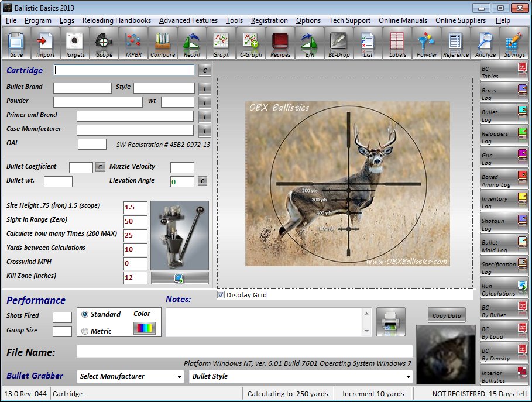Click the Powder toolbar icon
532x402 pixels.
tap(427, 44)
